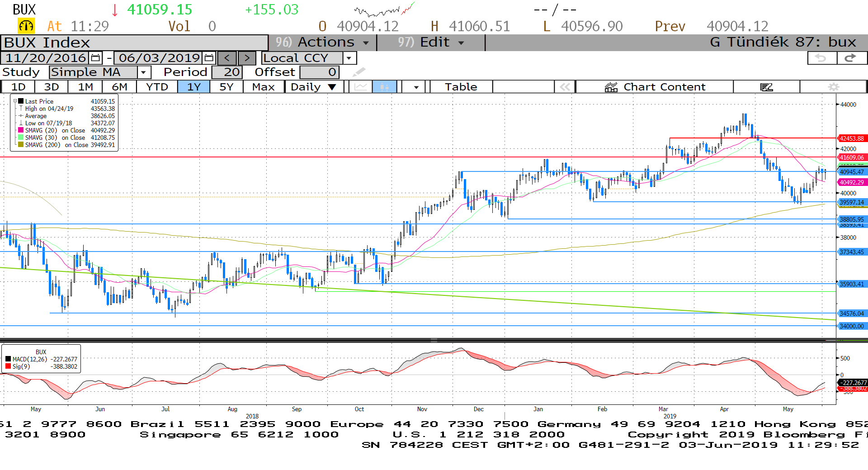868x470 pixels.
Task: Select the 1D range tab
Action: pyautogui.click(x=18, y=87)
